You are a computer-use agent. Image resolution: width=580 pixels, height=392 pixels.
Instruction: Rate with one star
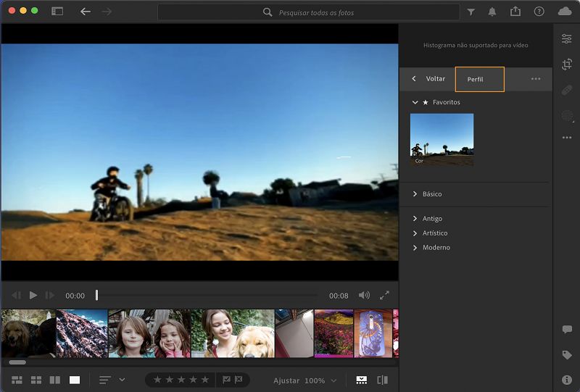click(157, 380)
